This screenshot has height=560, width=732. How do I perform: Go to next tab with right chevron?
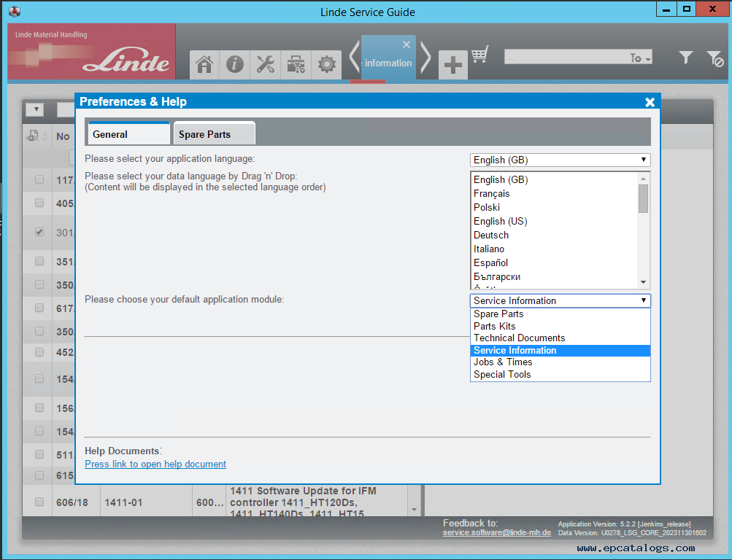(425, 57)
